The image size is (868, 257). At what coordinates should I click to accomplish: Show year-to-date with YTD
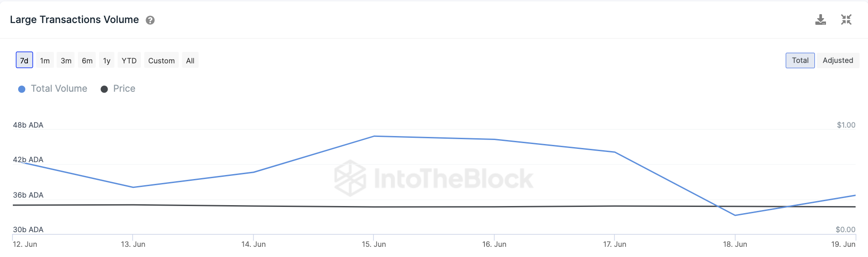[x=129, y=60]
